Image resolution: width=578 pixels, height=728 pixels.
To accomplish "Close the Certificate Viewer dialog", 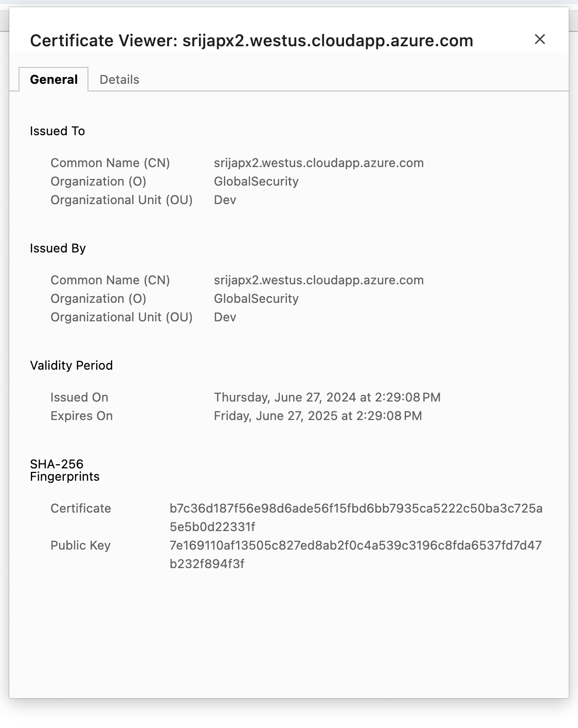I will click(x=539, y=40).
